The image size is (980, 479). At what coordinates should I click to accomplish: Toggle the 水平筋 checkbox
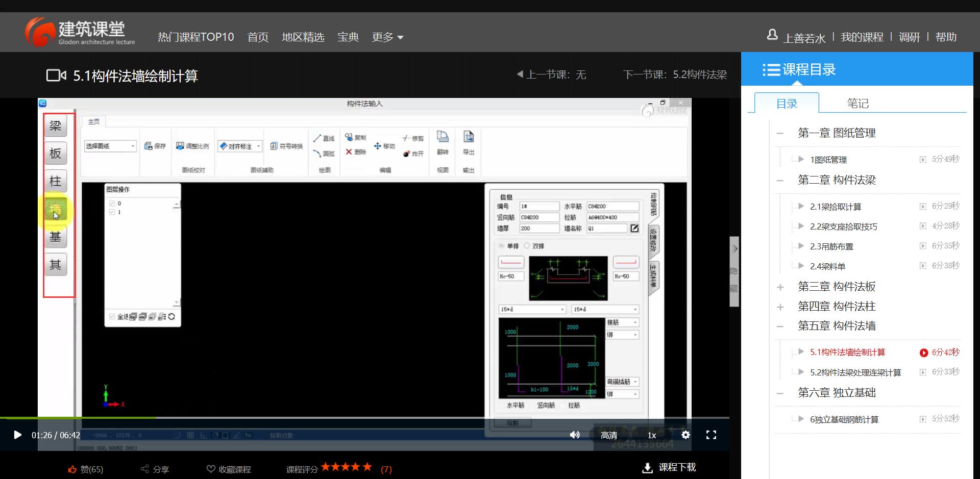click(501, 405)
